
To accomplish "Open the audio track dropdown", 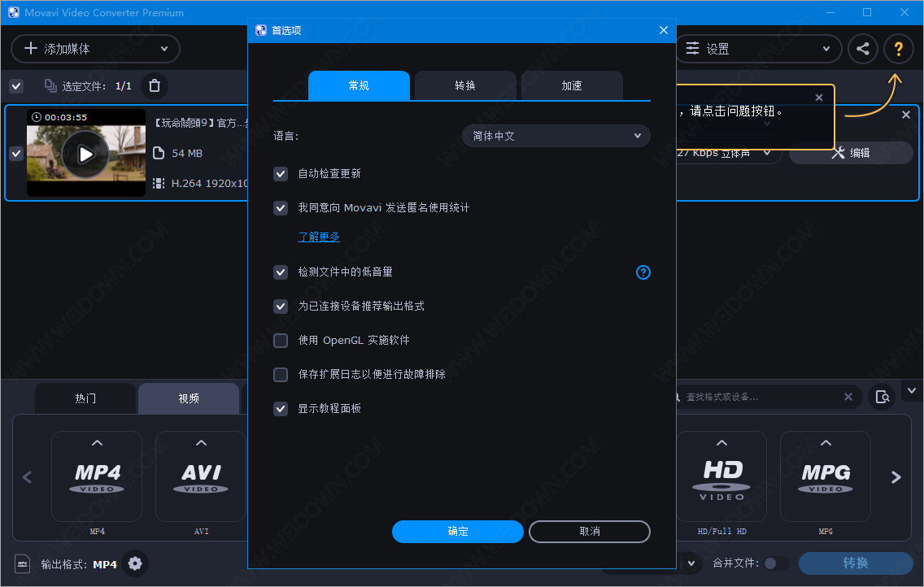I will [x=767, y=153].
